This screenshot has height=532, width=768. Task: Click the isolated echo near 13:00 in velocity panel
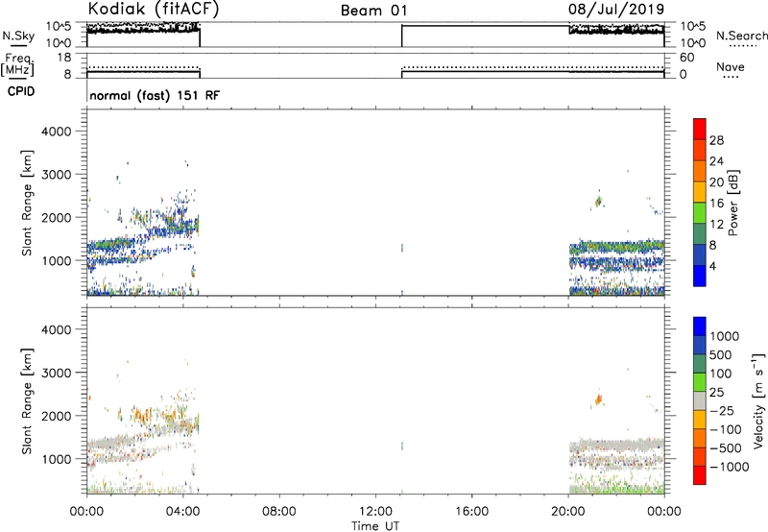[402, 446]
